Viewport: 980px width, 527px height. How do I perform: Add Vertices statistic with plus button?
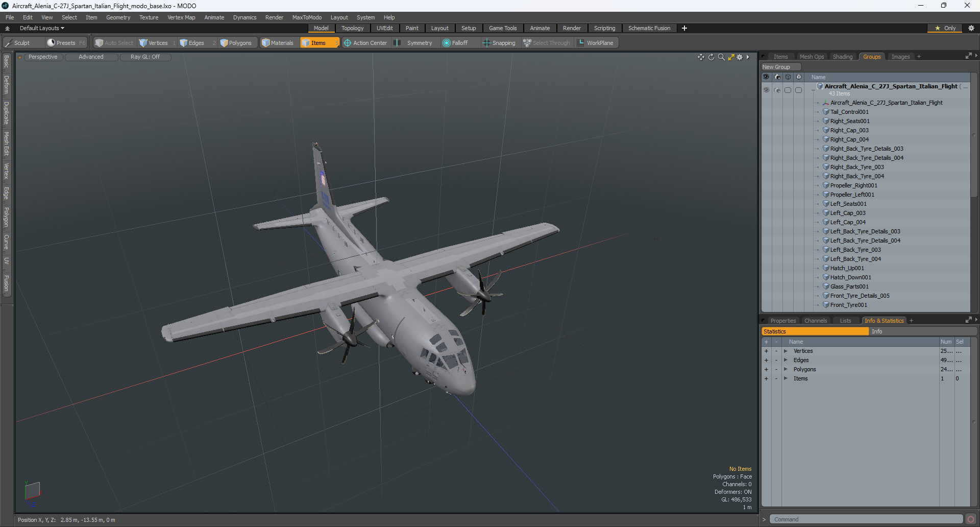[766, 351]
